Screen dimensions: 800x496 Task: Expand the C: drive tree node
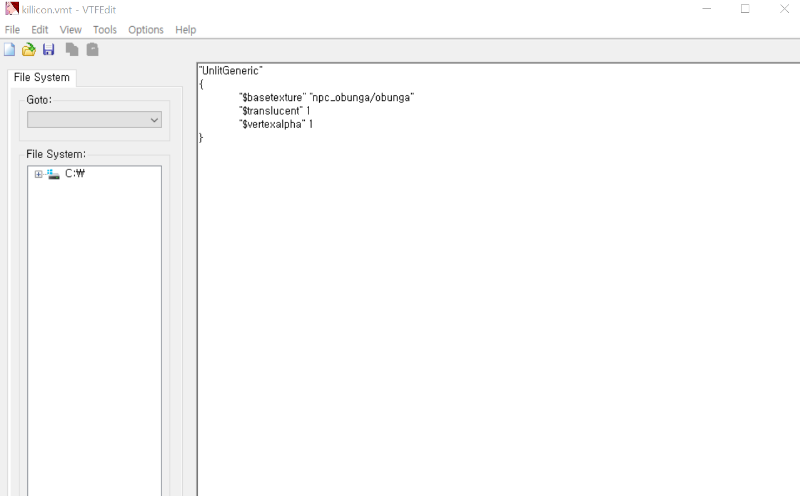[38, 174]
